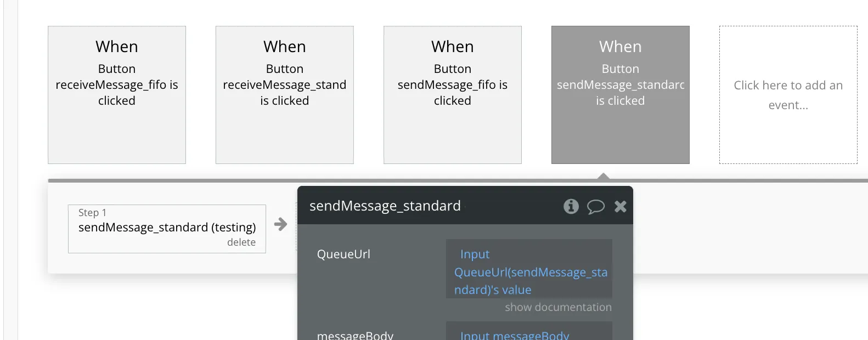Delete the Step 1 action

pos(241,242)
